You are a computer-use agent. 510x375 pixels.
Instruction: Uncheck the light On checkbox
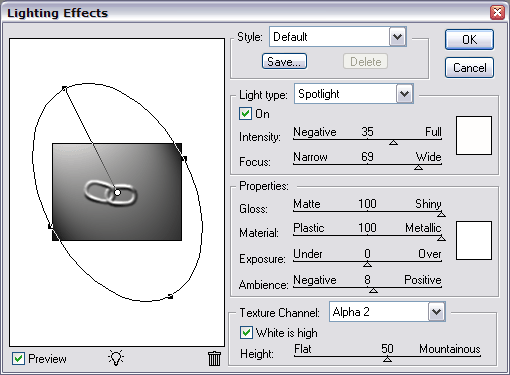tap(245, 114)
